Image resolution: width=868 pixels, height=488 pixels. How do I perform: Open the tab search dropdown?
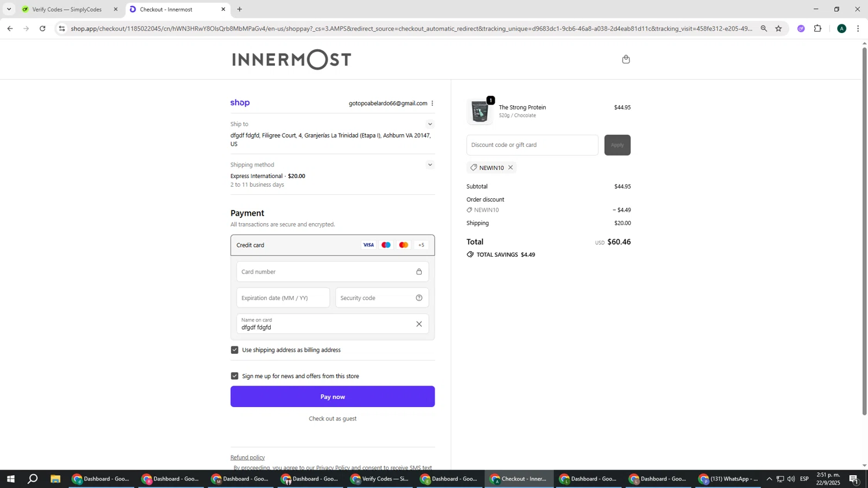(x=9, y=9)
